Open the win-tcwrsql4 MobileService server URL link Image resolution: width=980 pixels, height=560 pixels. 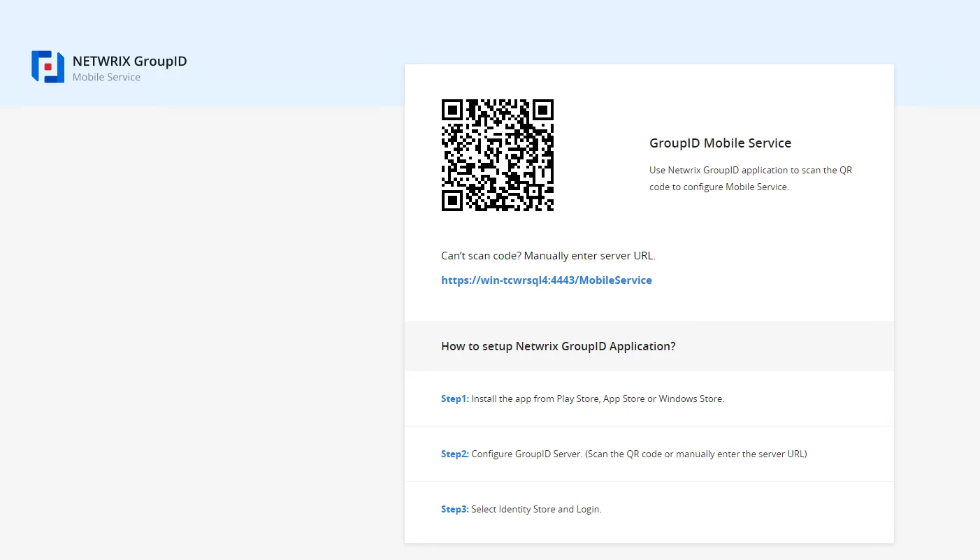547,280
